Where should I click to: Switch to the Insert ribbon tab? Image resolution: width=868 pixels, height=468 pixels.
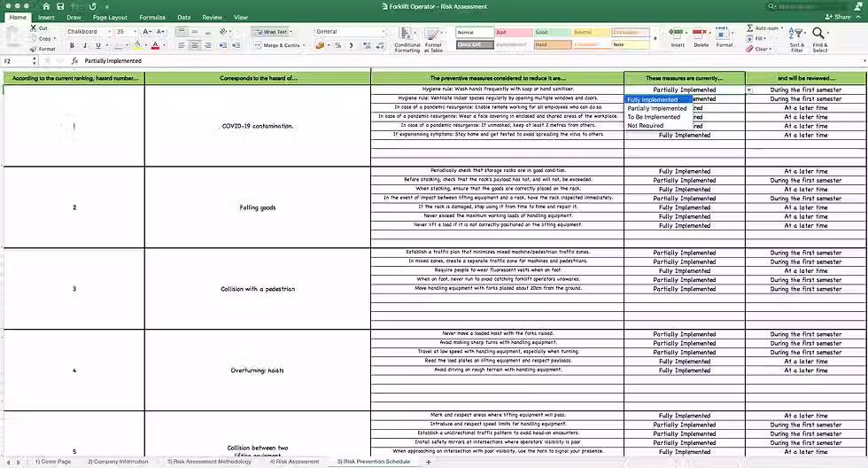[46, 17]
